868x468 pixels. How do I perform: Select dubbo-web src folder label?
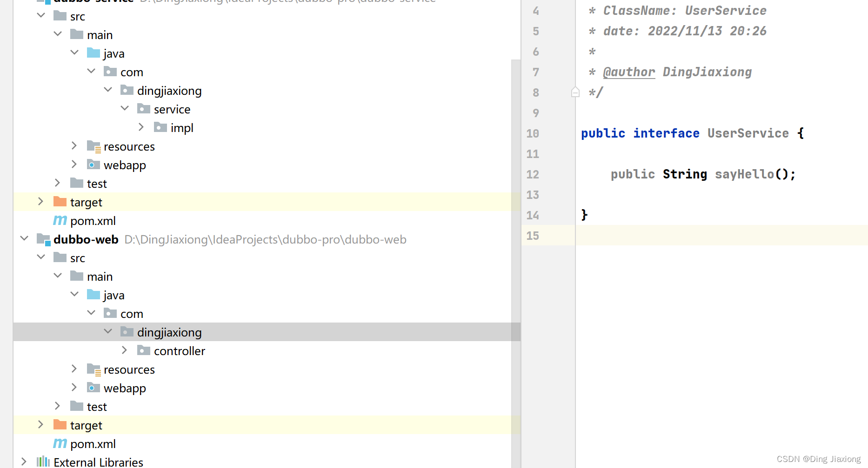click(78, 258)
